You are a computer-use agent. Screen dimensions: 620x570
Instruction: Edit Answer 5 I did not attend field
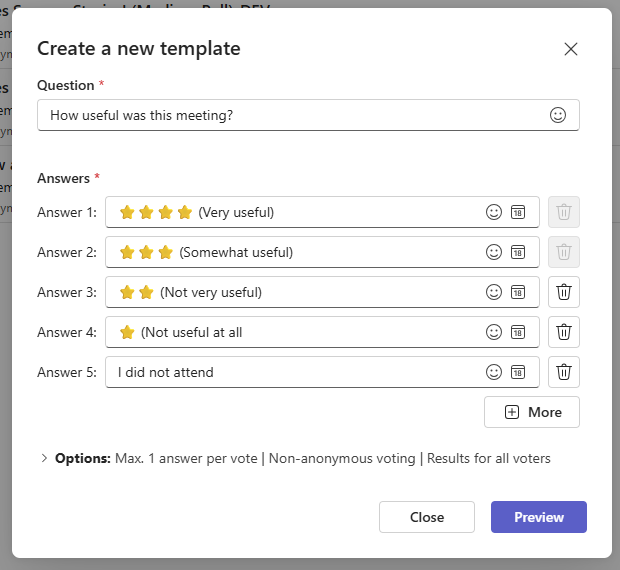322,372
